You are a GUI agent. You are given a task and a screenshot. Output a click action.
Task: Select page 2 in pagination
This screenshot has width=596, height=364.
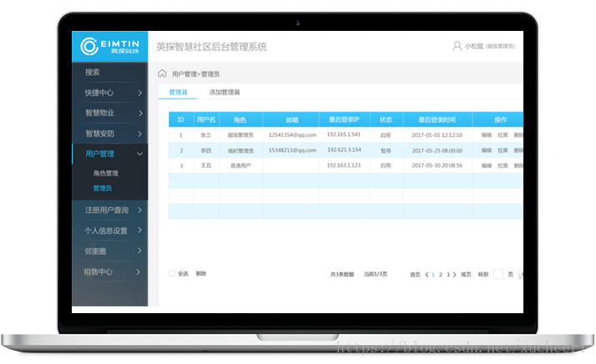[x=441, y=274]
